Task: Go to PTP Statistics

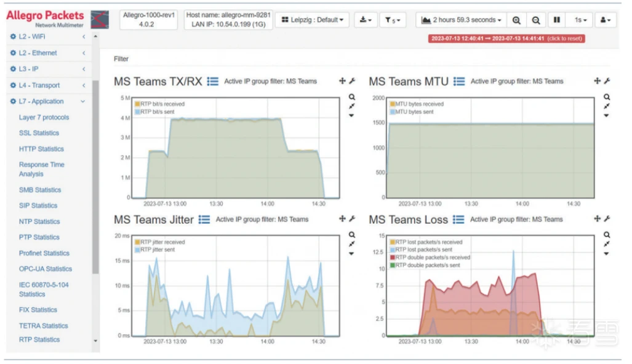Action: pyautogui.click(x=39, y=237)
